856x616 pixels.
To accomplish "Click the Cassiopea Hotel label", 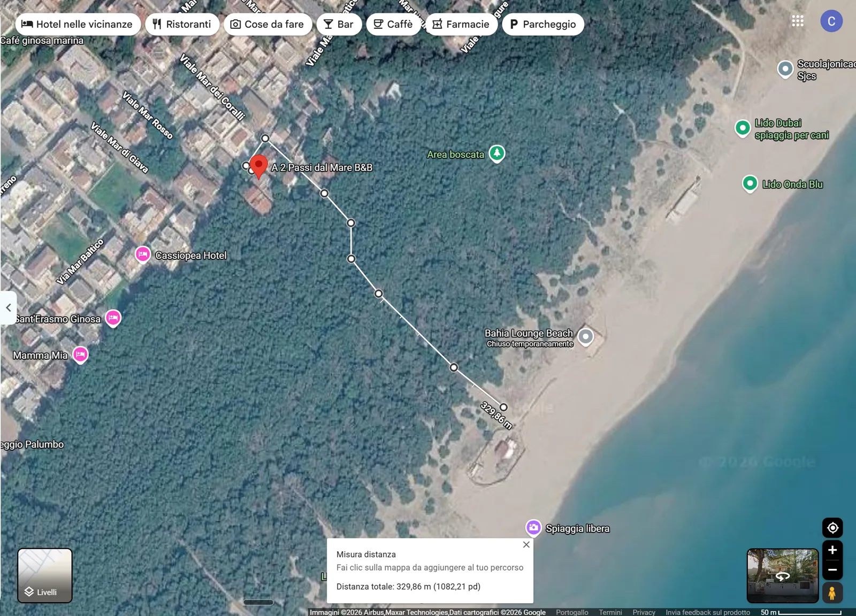I will [x=191, y=256].
